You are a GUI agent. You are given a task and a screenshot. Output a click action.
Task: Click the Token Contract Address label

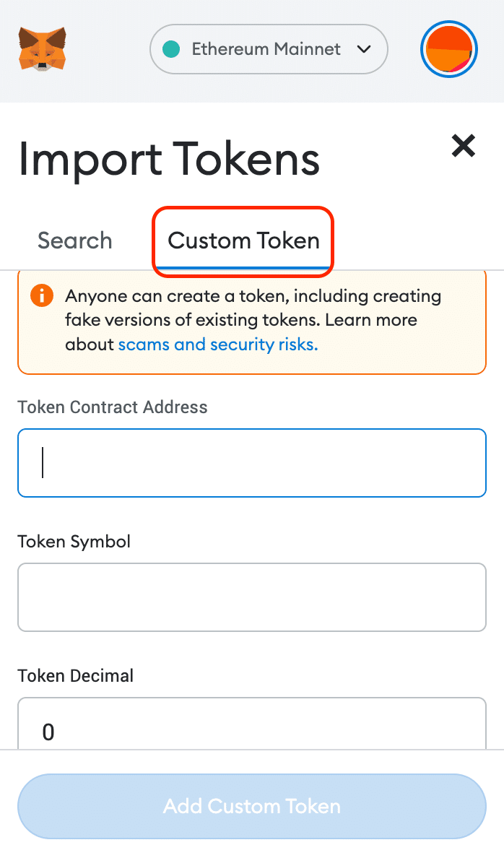click(x=112, y=407)
